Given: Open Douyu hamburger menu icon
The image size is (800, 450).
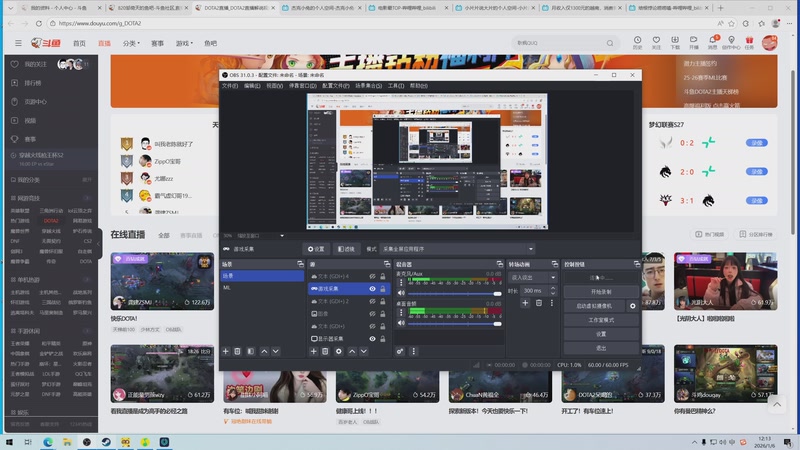Looking at the screenshot, I should click(x=18, y=43).
